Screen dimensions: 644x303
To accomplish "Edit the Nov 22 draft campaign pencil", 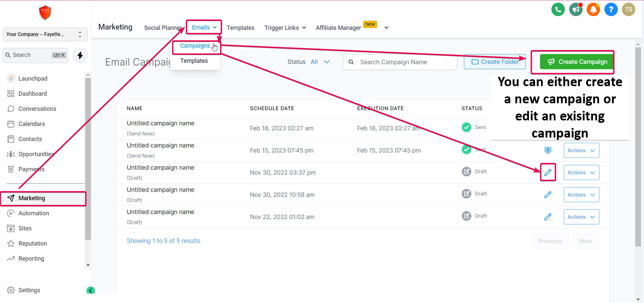I will click(x=548, y=217).
